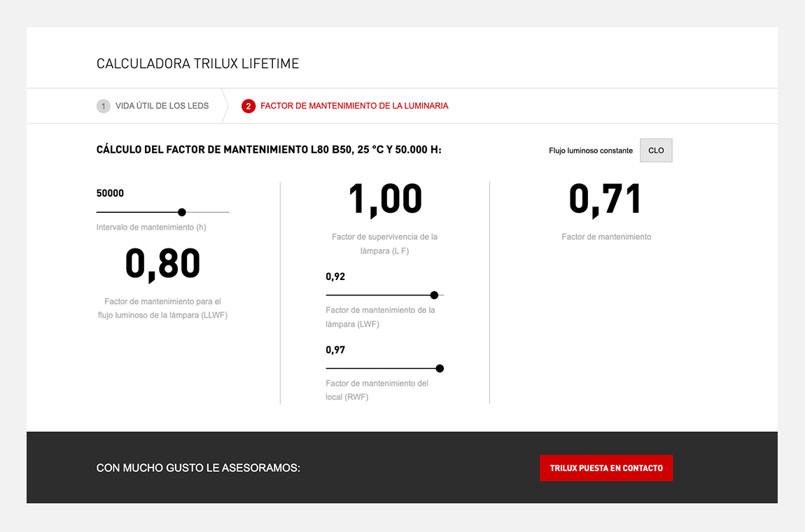Click the 50000 interval value
The height and width of the screenshot is (532, 805).
(111, 193)
